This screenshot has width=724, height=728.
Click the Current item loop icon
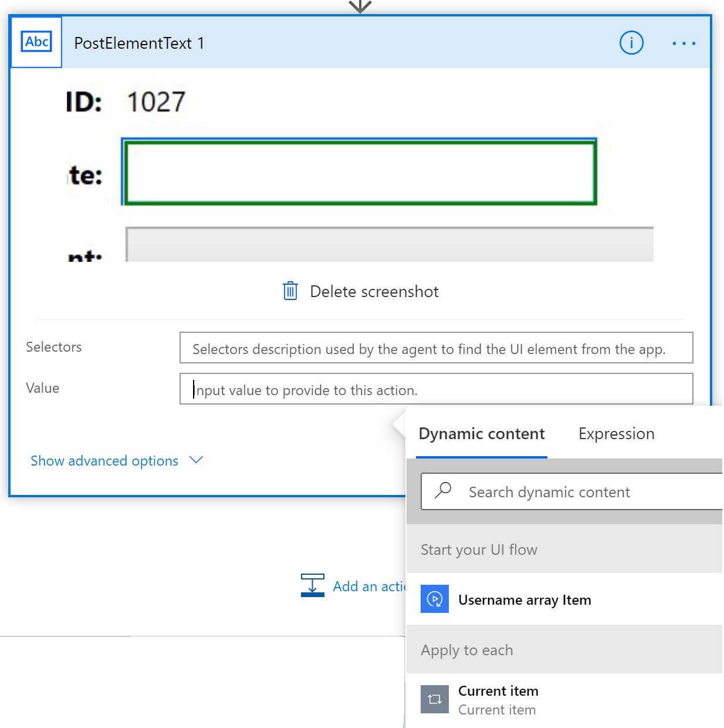435,699
